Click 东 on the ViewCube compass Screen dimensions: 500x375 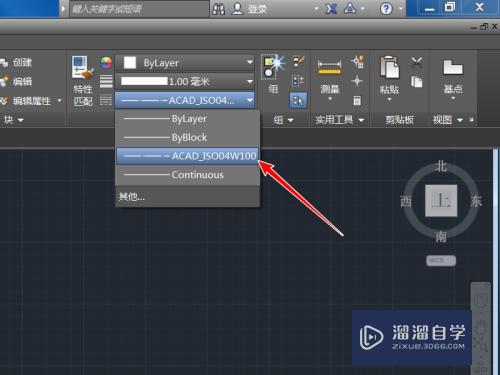click(x=476, y=201)
